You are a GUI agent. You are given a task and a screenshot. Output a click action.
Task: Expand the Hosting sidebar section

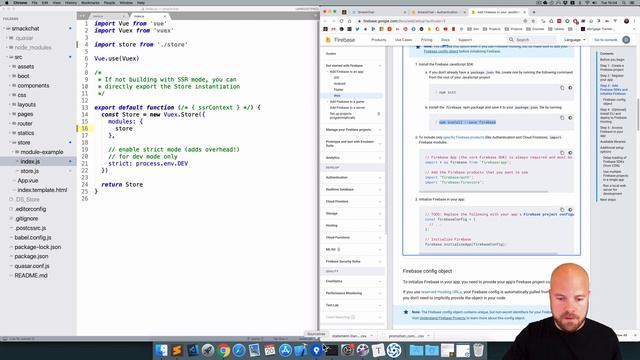(353, 225)
